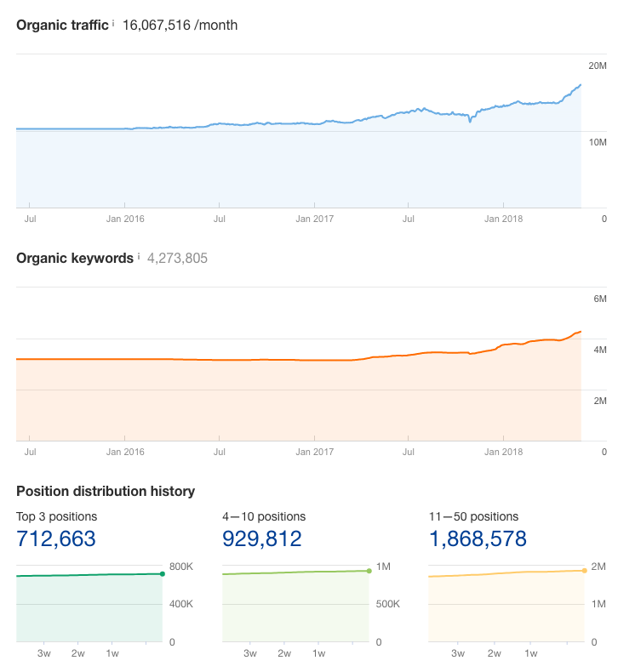Viewport: 618px width, 672px height.
Task: Click the 20M label on traffic chart
Action: point(598,66)
